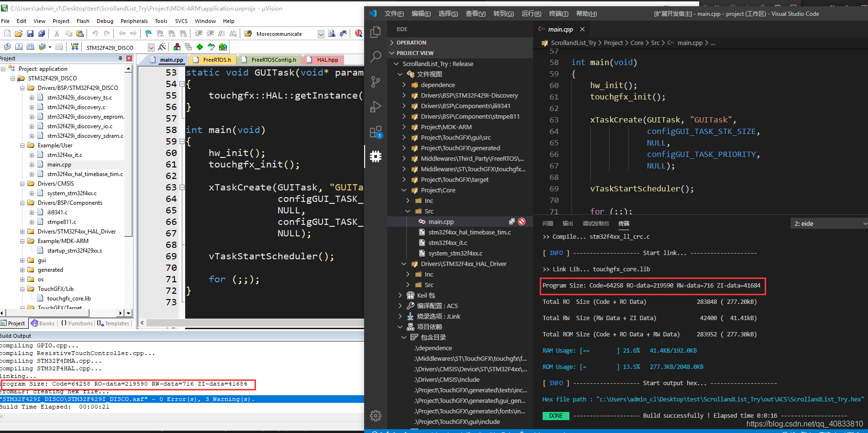868x433 pixels.
Task: Click the Save All icon in µVision
Action: pos(42,33)
